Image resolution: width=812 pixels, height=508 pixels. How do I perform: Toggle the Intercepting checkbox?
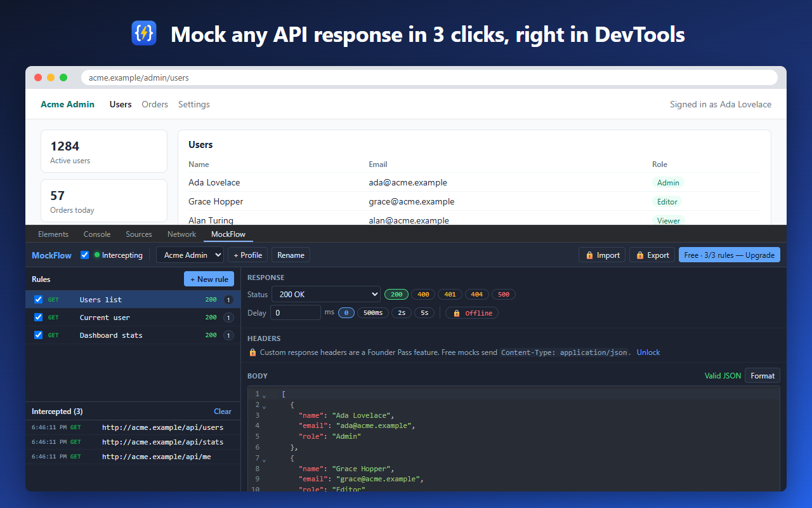point(85,255)
